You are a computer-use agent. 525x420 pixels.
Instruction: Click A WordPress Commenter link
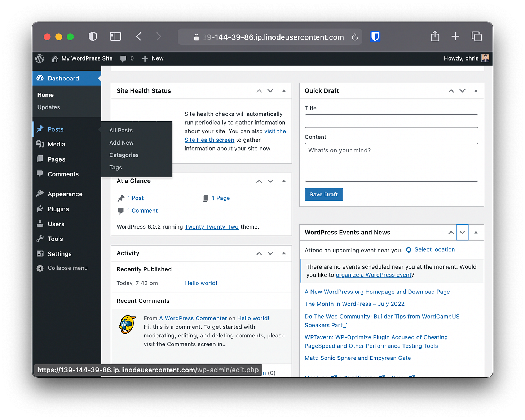coord(193,318)
